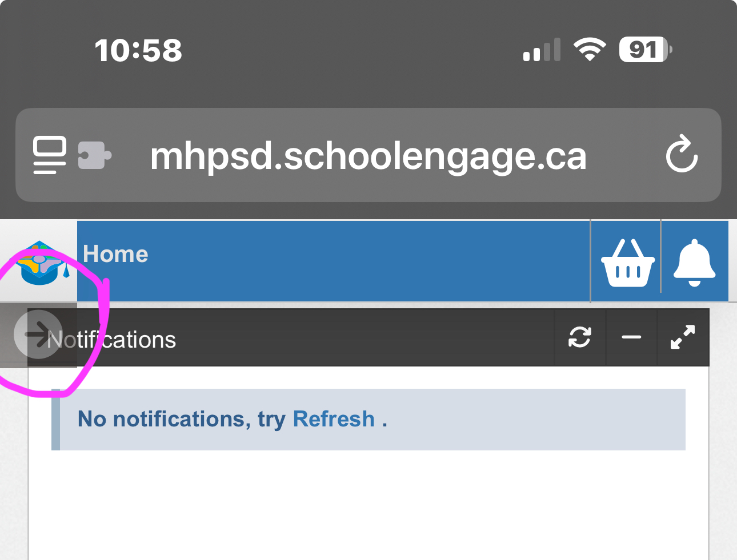The height and width of the screenshot is (560, 737).
Task: Click the no notifications message banner
Action: [368, 419]
